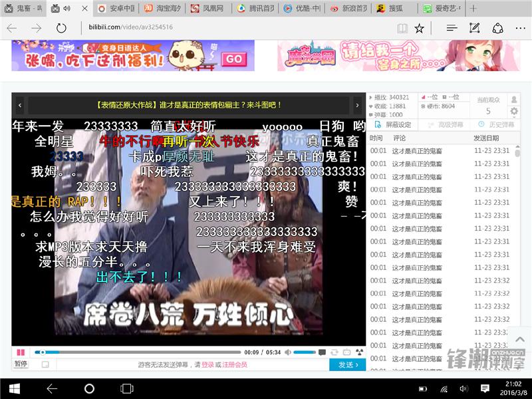The width and height of the screenshot is (532, 399).
Task: Share the page via share icon
Action: tap(499, 28)
